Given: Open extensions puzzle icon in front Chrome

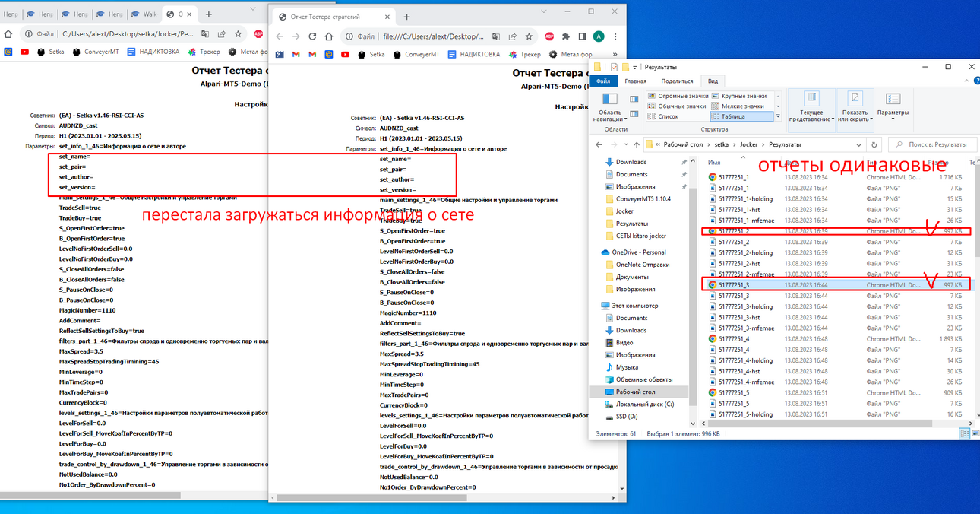Looking at the screenshot, I should 566,36.
